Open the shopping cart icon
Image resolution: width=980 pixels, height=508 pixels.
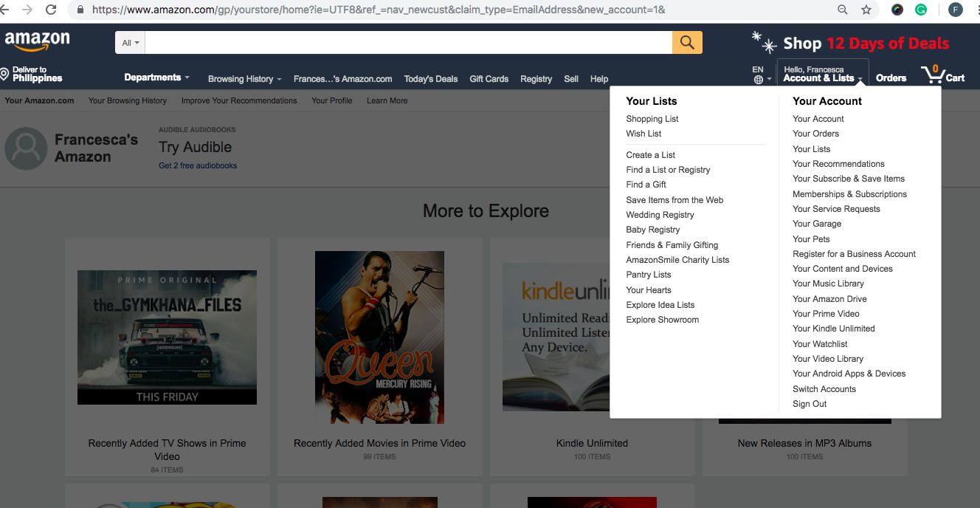coord(933,75)
